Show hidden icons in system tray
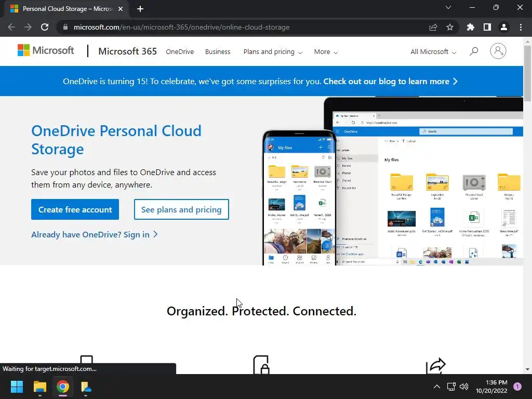Screen dimensions: 532x399 [x=436, y=387]
